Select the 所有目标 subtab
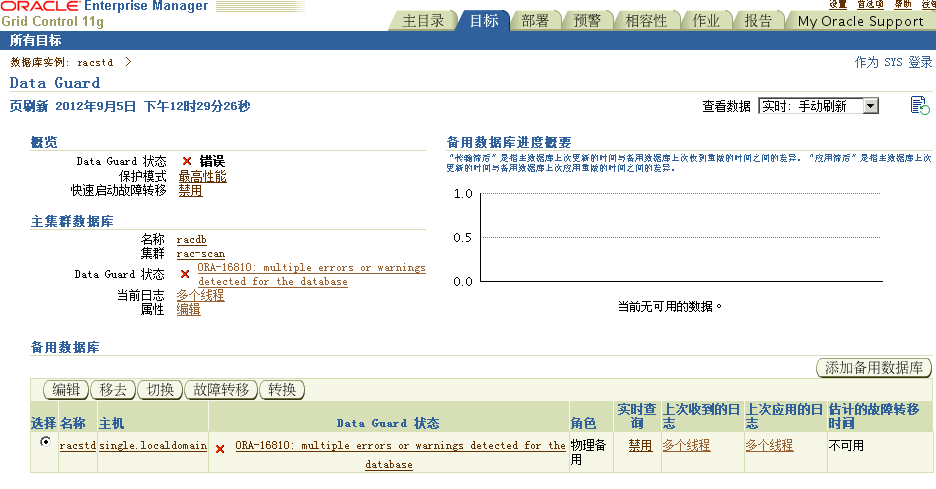The height and width of the screenshot is (489, 936). [35, 41]
